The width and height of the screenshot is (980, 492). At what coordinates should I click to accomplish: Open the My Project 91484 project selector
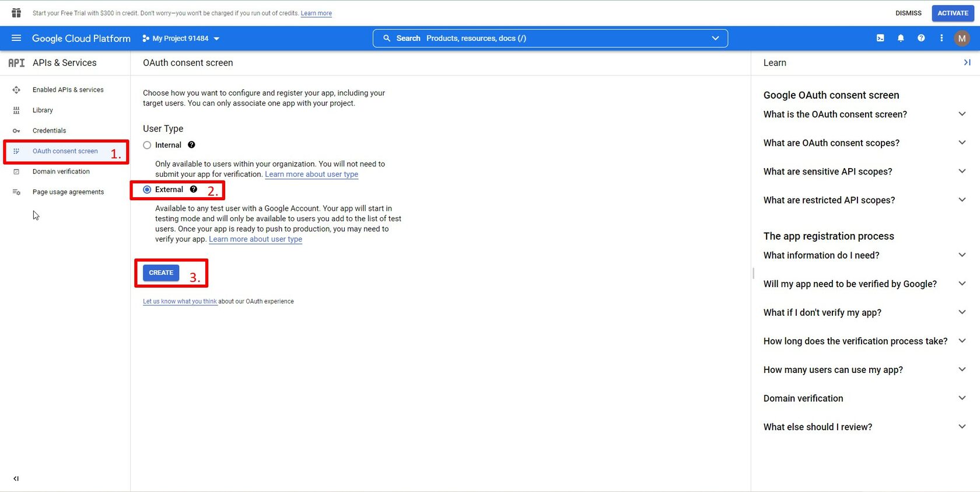(181, 39)
